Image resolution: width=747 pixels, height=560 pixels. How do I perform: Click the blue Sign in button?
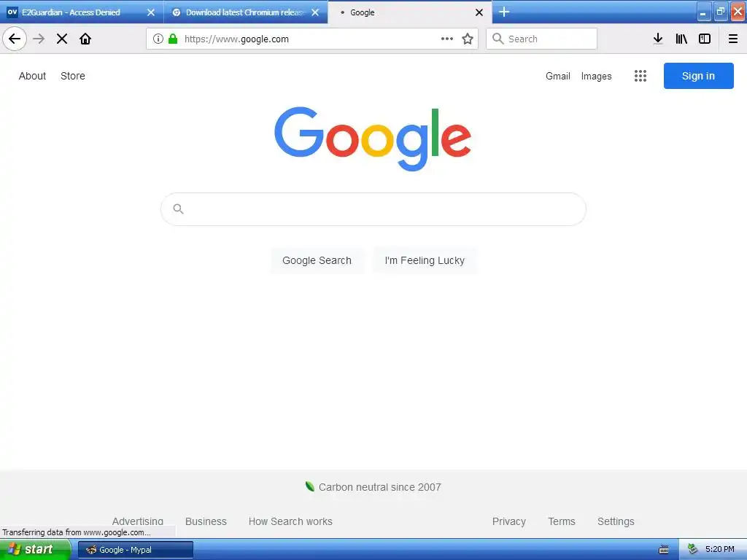coord(698,76)
